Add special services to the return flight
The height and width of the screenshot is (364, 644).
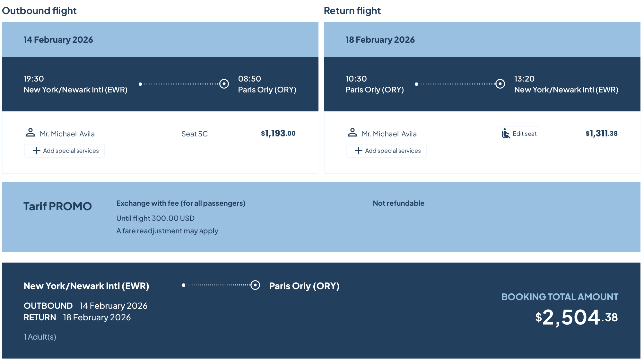click(387, 151)
